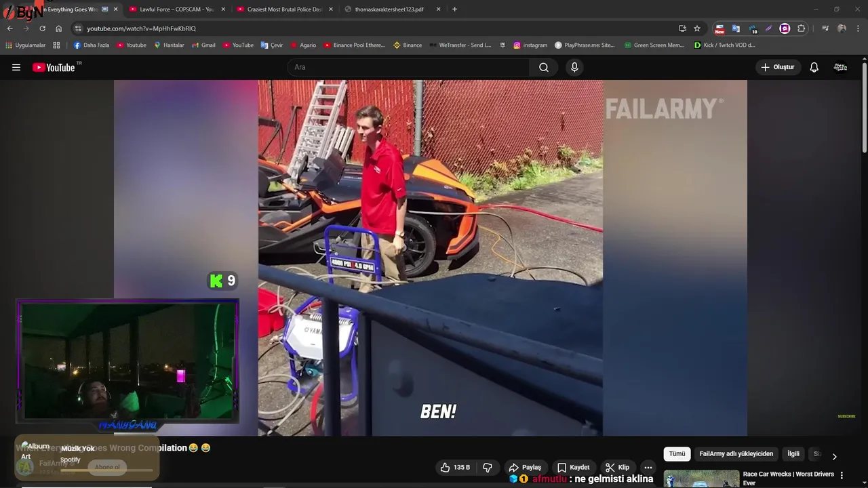Open the Oluştur create menu

tap(778, 67)
